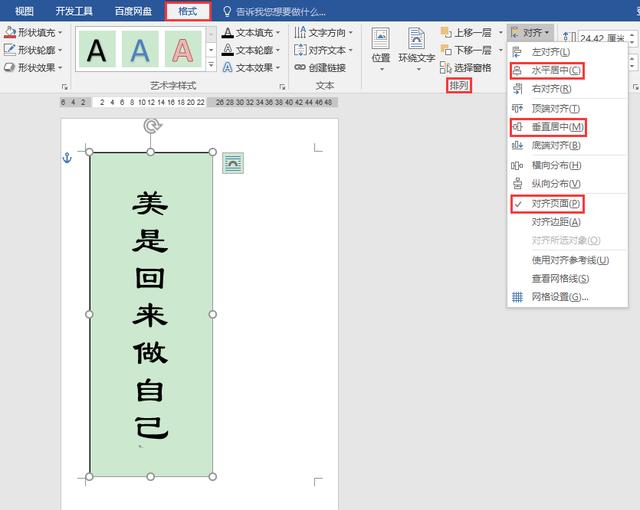Open the 百度网盘 tab

point(133,11)
